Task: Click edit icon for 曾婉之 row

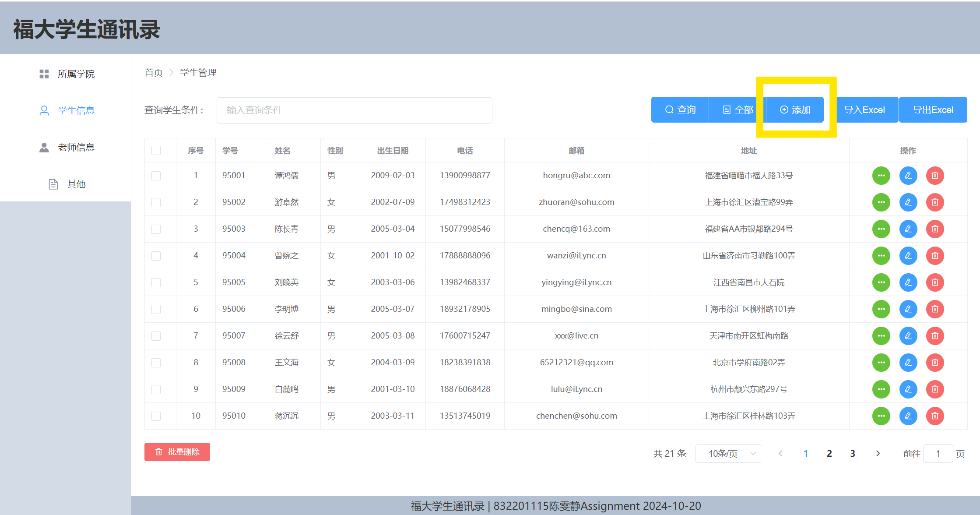Action: (x=908, y=256)
